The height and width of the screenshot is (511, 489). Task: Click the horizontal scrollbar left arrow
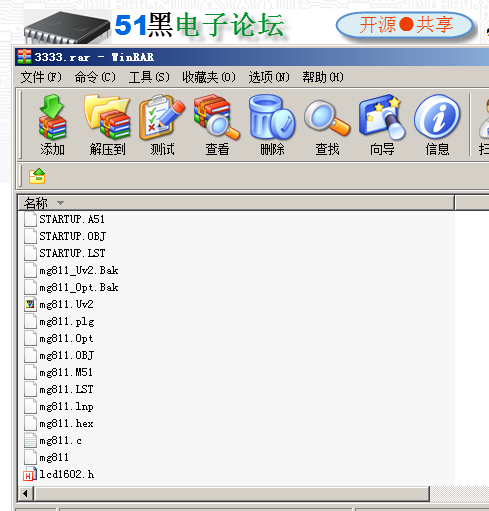25,493
